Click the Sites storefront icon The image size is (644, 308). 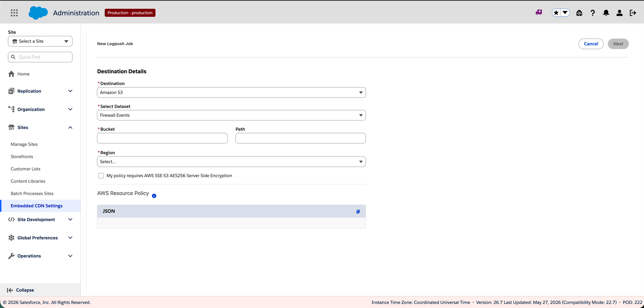tap(12, 128)
